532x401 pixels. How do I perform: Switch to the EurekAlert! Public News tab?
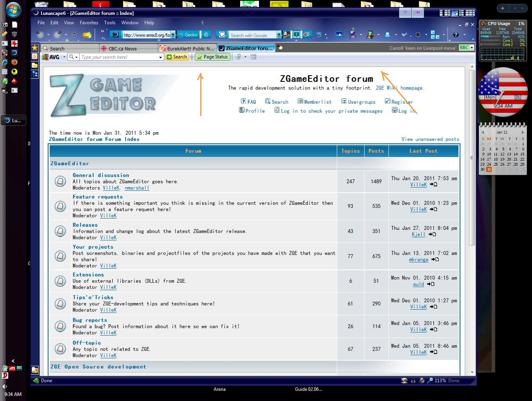coord(187,49)
